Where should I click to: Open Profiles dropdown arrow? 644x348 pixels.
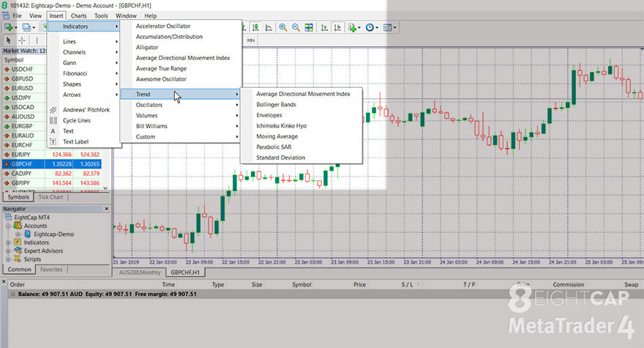(x=34, y=28)
